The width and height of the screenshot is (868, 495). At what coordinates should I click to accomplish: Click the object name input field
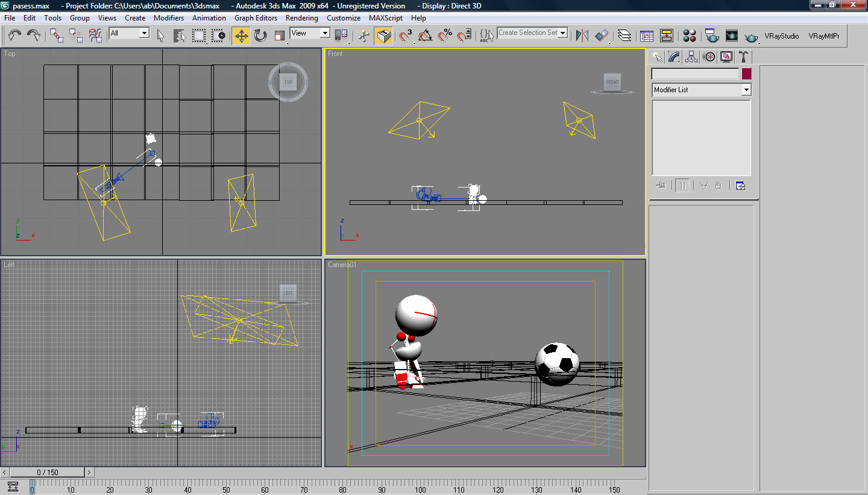click(x=695, y=74)
